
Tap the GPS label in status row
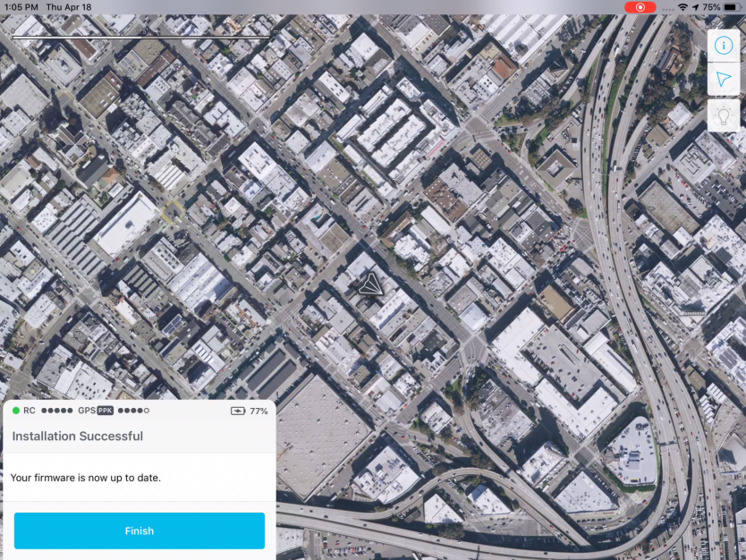pyautogui.click(x=87, y=410)
